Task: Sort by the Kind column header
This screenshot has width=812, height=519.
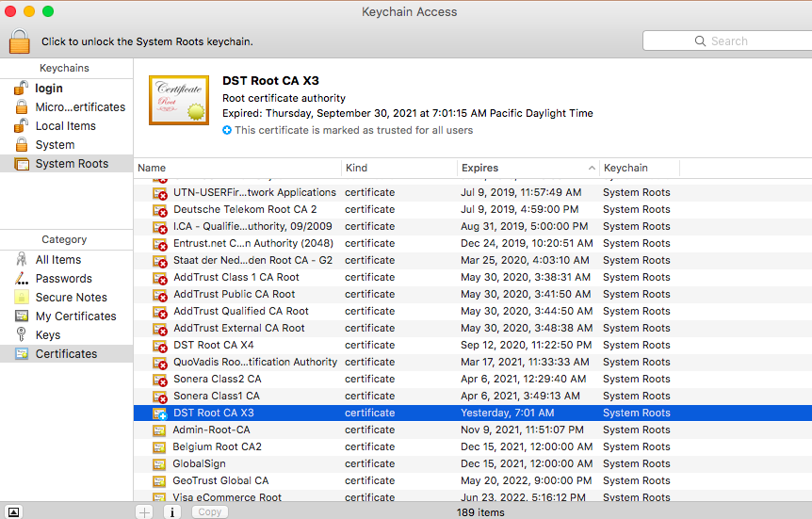Action: [398, 168]
